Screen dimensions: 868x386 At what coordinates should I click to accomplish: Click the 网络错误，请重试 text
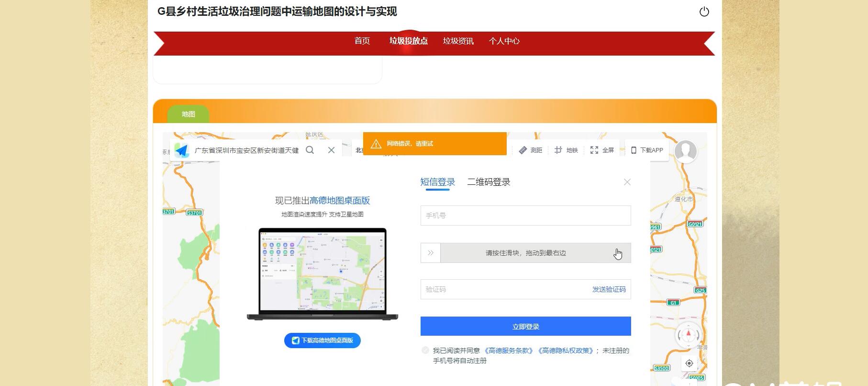[x=410, y=144]
